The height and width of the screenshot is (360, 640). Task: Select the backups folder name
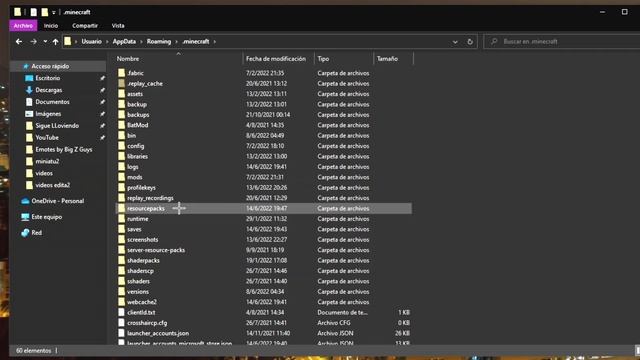click(x=138, y=115)
